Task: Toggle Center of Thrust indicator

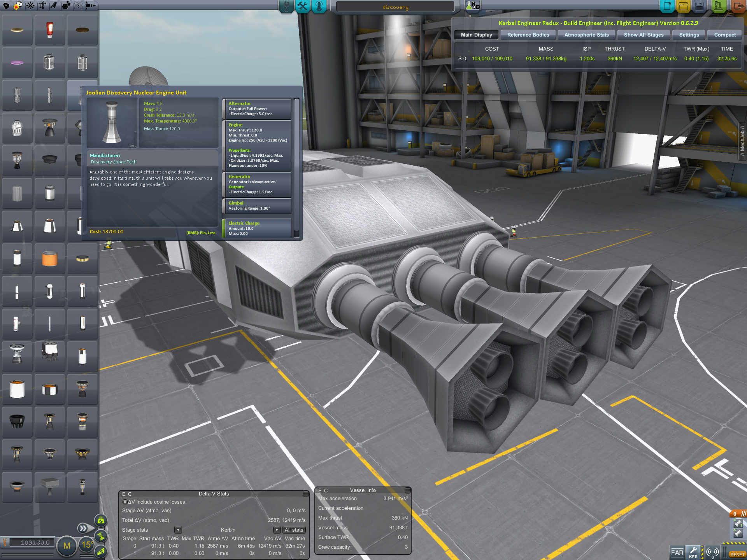Action: [101, 536]
